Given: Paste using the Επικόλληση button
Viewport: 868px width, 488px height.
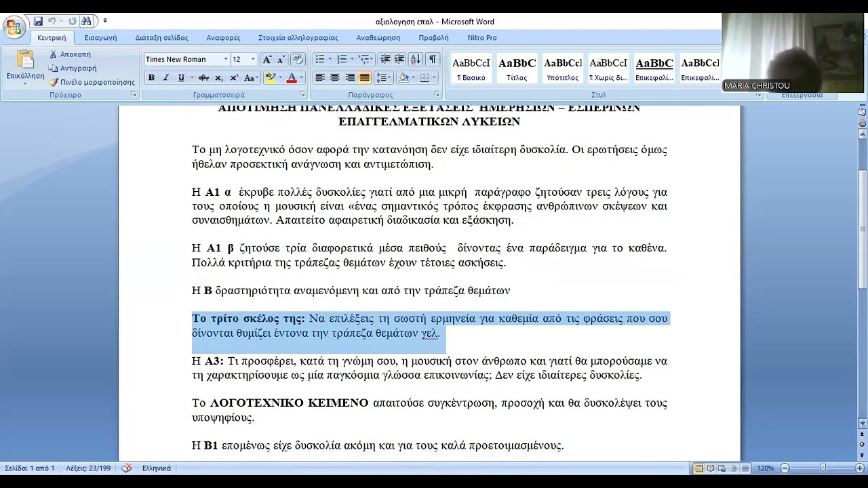Looking at the screenshot, I should (x=25, y=67).
